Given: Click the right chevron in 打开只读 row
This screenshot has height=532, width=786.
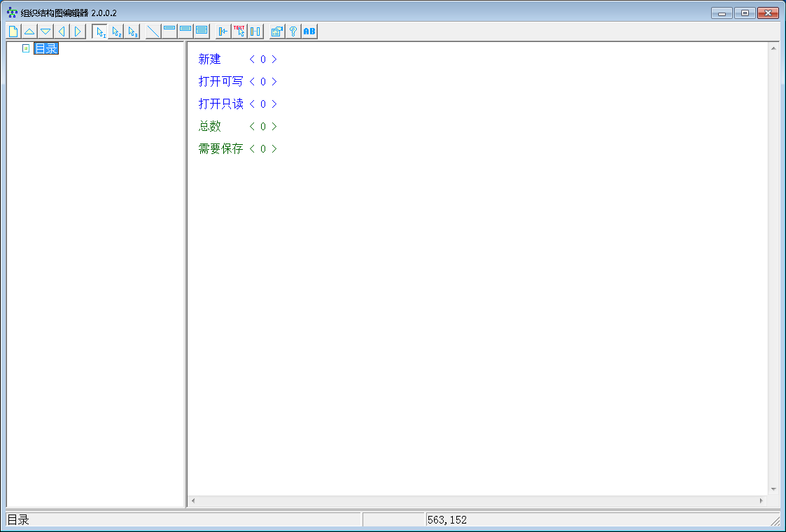Looking at the screenshot, I should [x=274, y=104].
